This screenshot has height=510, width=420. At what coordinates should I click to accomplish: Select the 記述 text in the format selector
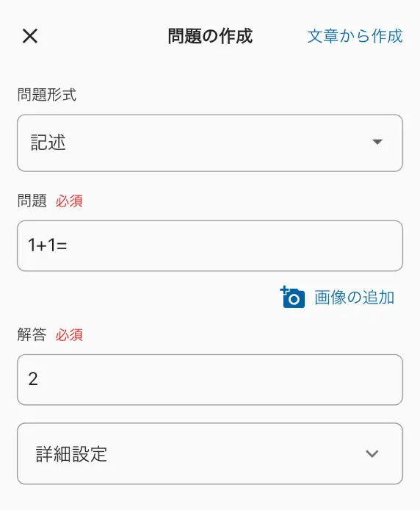point(48,143)
